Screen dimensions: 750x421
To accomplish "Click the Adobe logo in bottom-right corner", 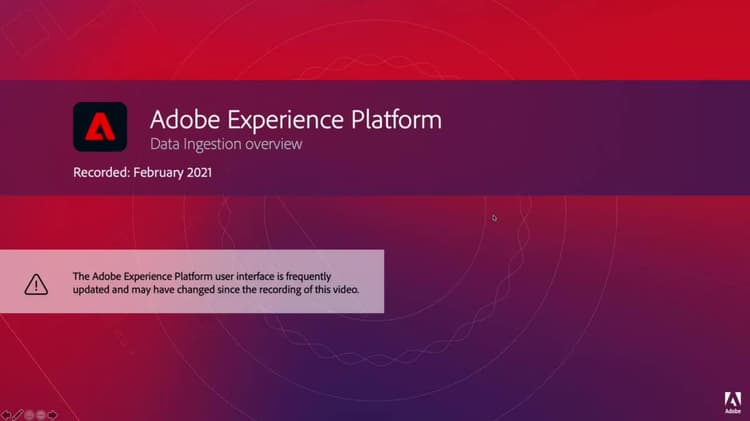I will [732, 402].
